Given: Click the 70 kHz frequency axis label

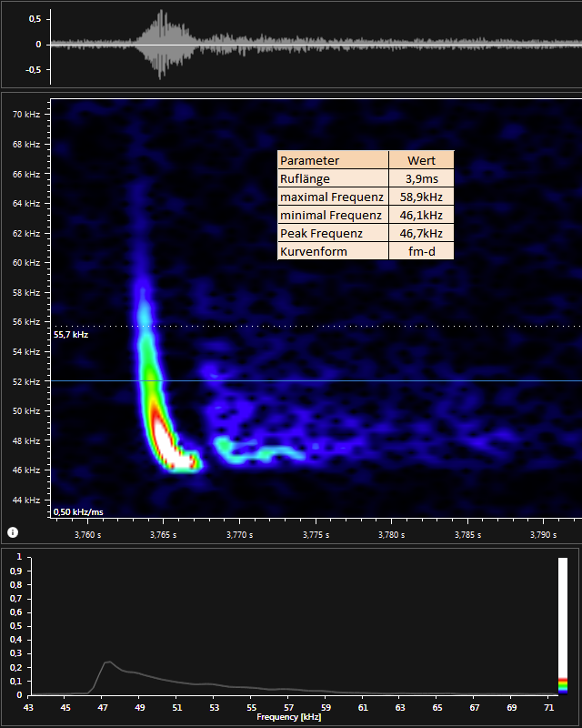Looking at the screenshot, I should [x=25, y=115].
